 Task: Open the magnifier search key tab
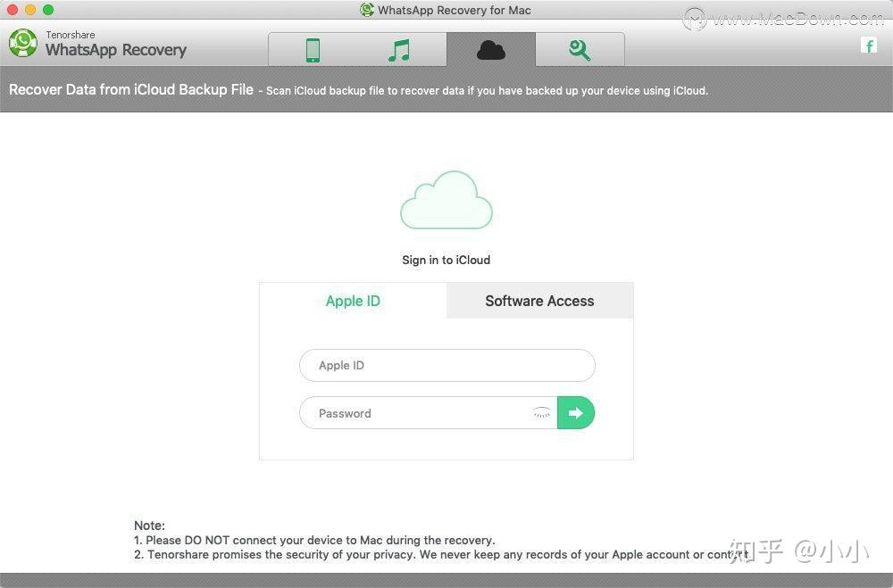[x=580, y=50]
